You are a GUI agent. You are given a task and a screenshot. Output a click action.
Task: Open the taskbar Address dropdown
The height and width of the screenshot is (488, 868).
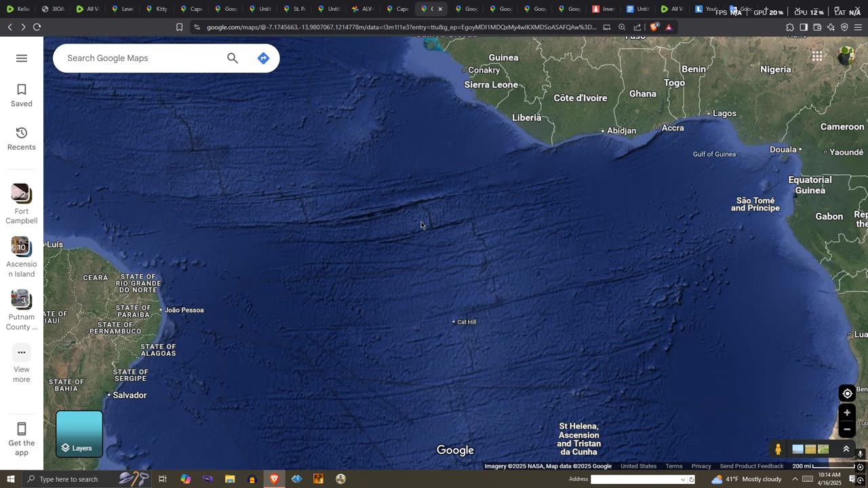[683, 479]
